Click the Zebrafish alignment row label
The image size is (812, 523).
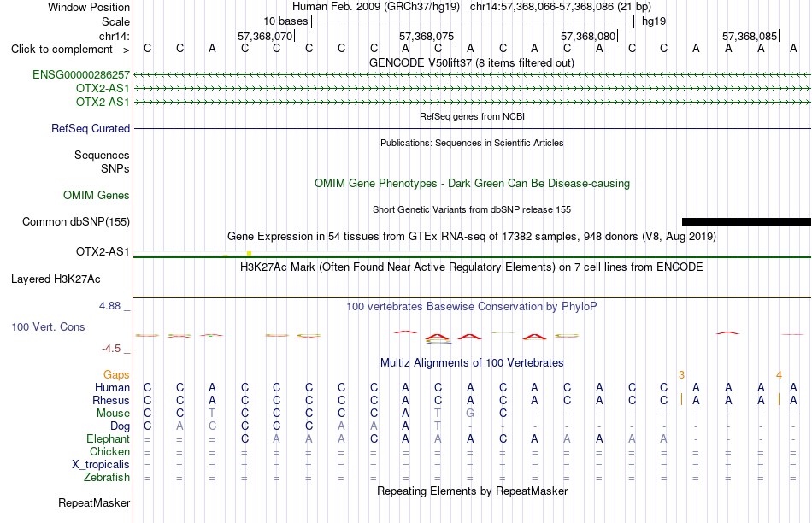(107, 478)
